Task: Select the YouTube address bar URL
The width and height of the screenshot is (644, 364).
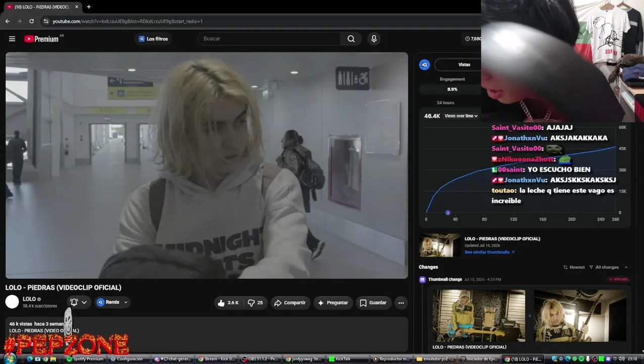Action: pyautogui.click(x=127, y=21)
